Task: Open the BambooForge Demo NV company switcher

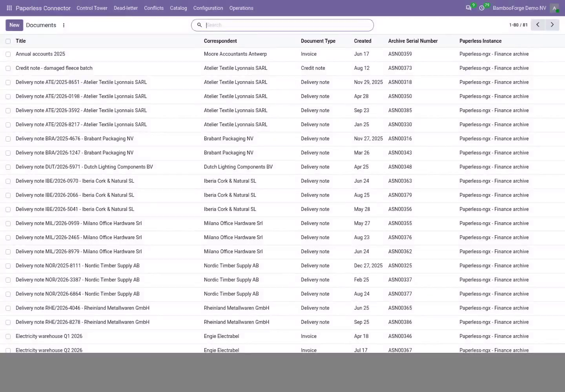Action: click(519, 8)
